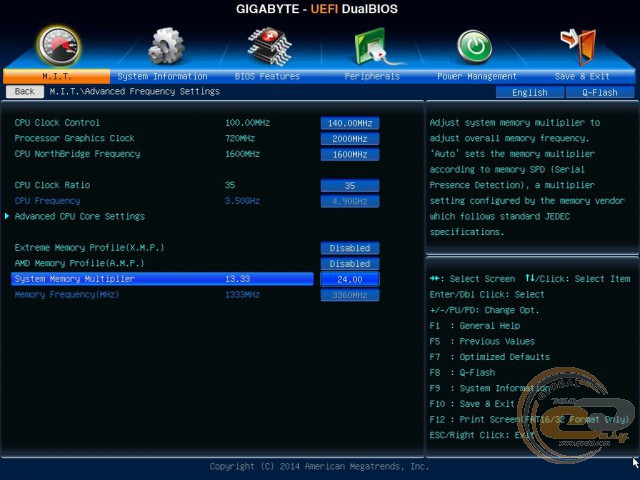Edit the CPU Clock Control 140.00MHz field
640x480 pixels.
click(350, 123)
